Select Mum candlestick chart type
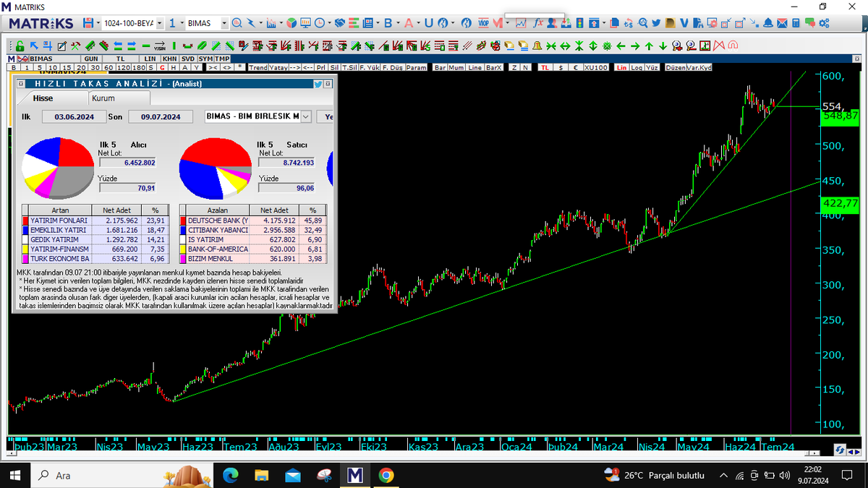Screen dimensions: 868x488 pyautogui.click(x=456, y=67)
